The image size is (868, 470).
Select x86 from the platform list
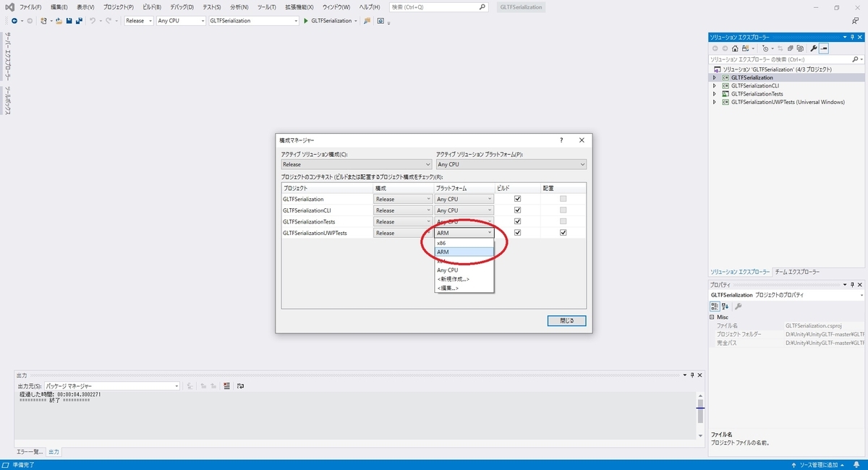tap(464, 243)
